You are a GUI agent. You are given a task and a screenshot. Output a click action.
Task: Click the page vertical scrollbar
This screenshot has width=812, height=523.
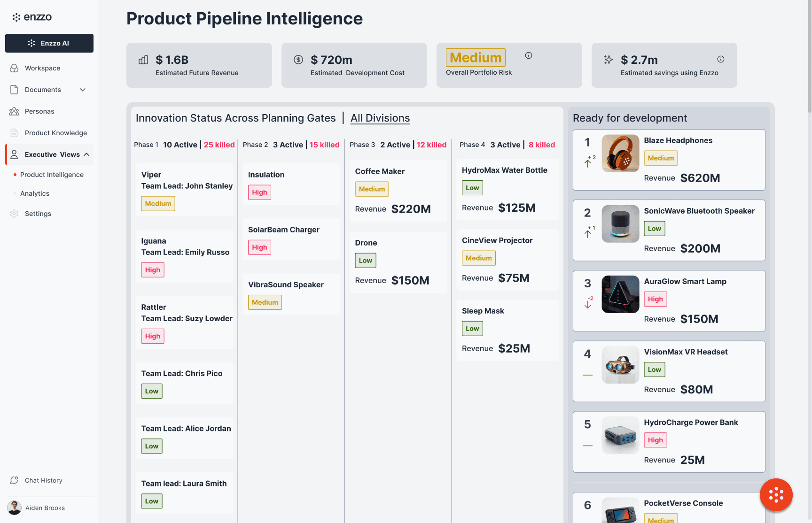pyautogui.click(x=809, y=56)
